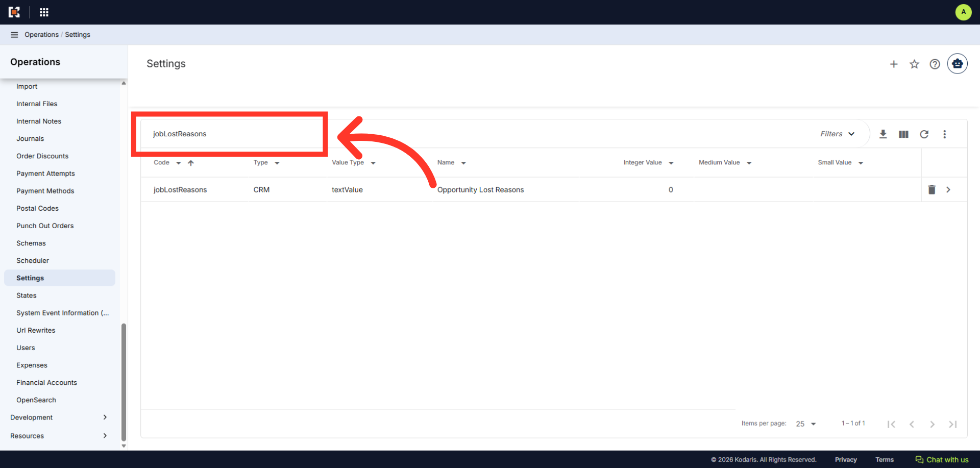Expand the Development sidebar section
Screen dimensions: 980x468
click(59, 417)
